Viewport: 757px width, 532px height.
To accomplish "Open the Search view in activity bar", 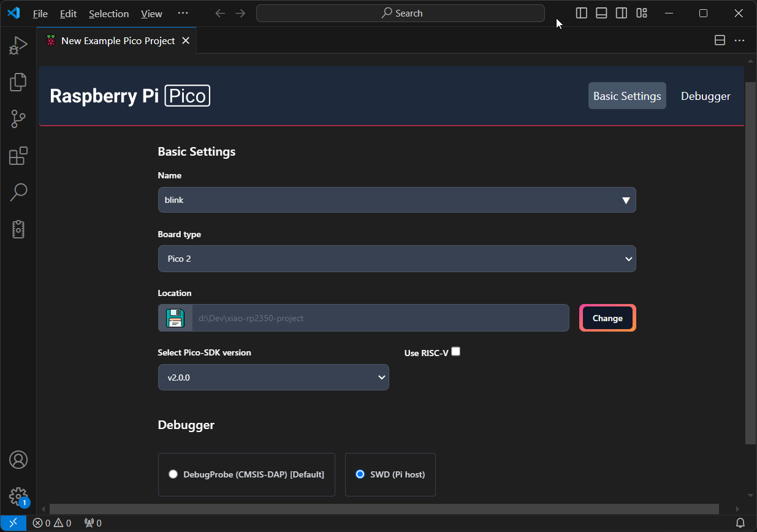I will (x=18, y=192).
